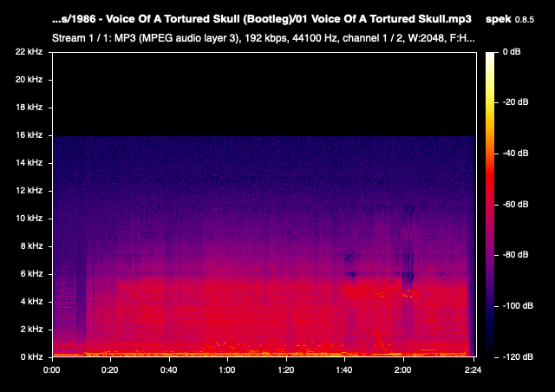
Task: Click the '2:00' time axis label
Action: (403, 370)
